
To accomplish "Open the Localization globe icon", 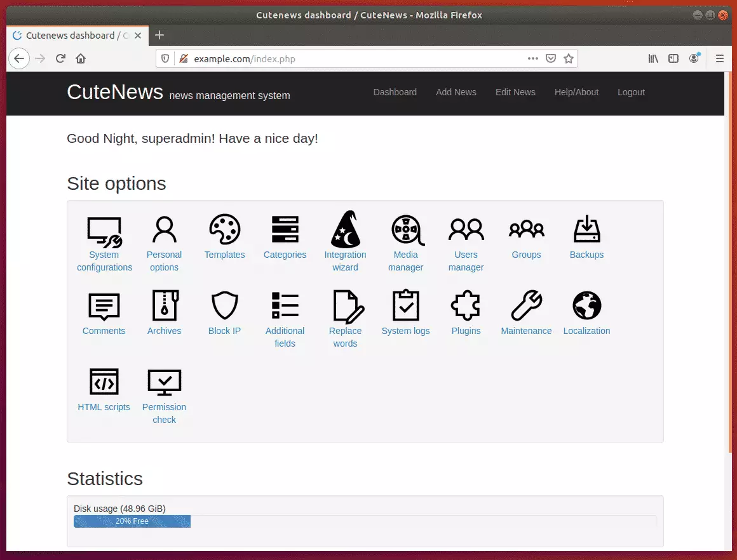I will coord(586,305).
